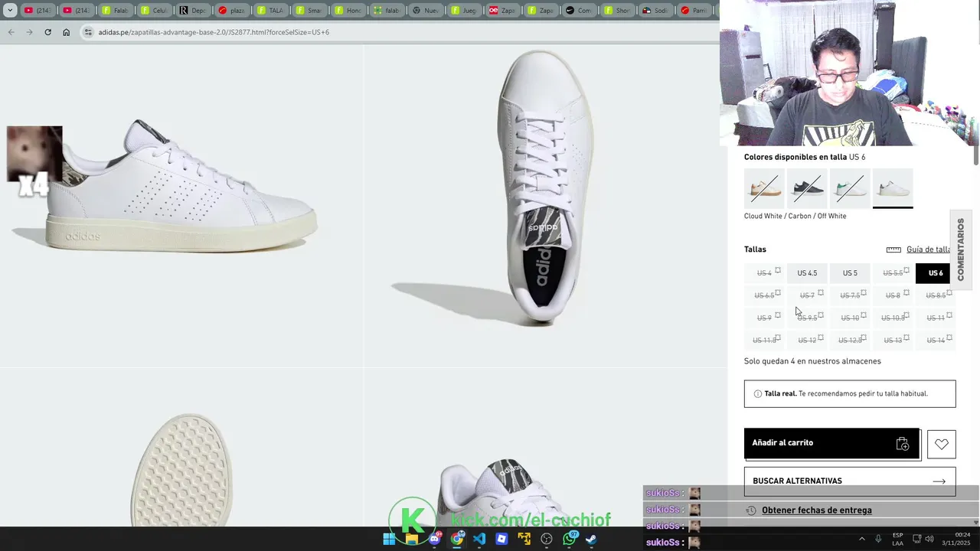This screenshot has height=551, width=980.
Task: Switch to the Honc browser tab
Action: tap(348, 11)
